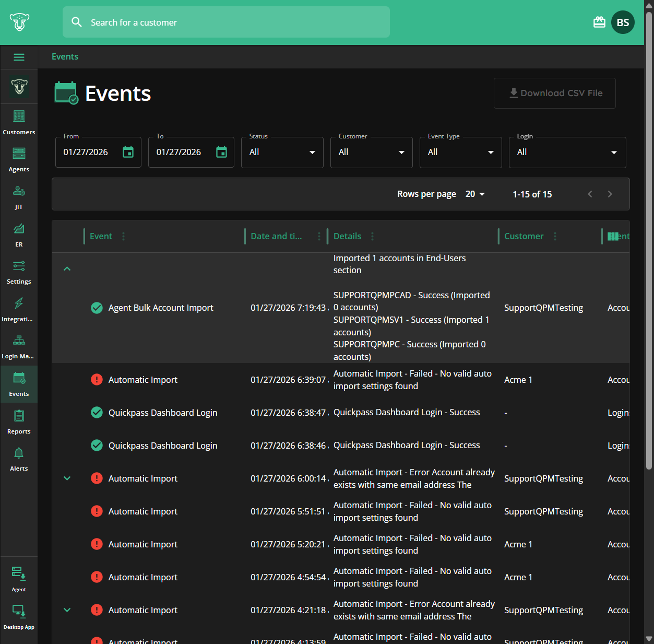Sort by Details column header
654x644 pixels.
tap(347, 236)
